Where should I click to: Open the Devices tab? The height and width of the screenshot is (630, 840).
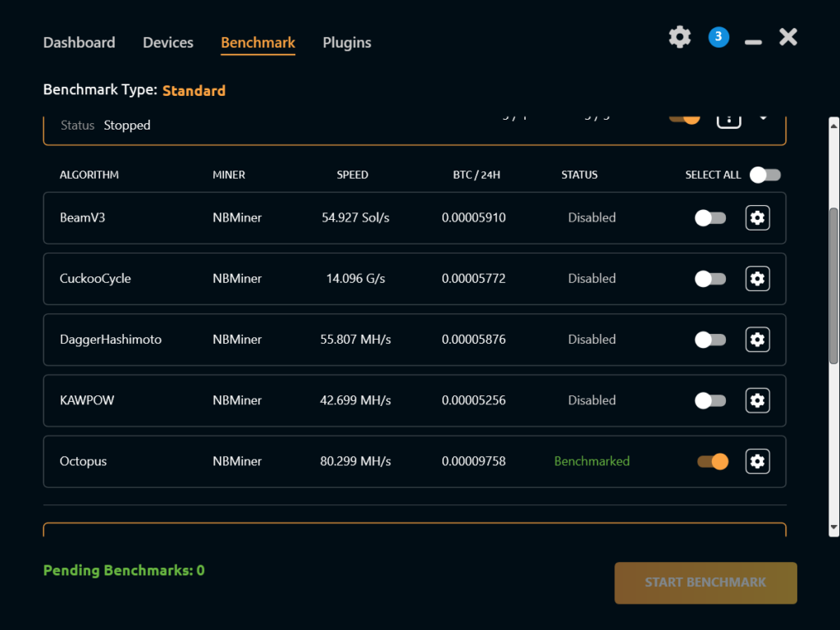[x=168, y=43]
